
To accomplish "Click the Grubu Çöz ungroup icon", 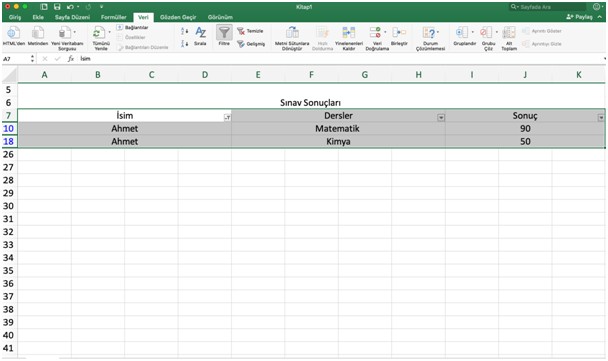I will pos(486,33).
